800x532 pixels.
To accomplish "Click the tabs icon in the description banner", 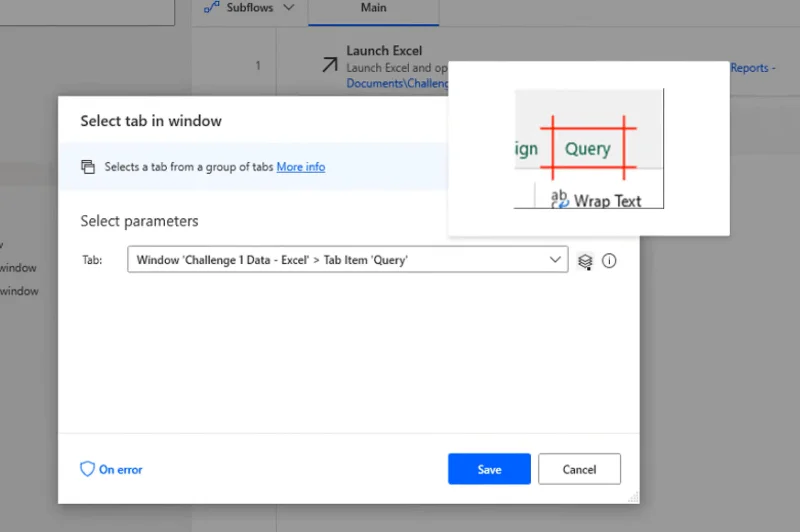I will [x=88, y=167].
